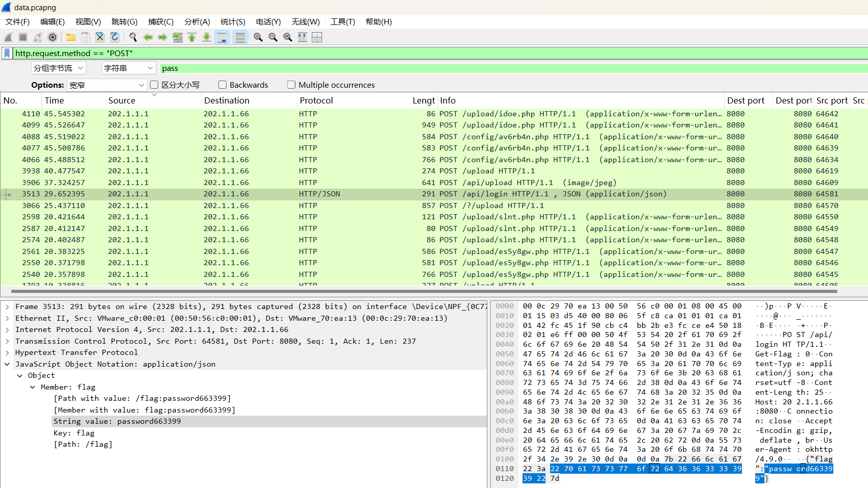
Task: Click the display filter bookmark icon
Action: point(7,53)
